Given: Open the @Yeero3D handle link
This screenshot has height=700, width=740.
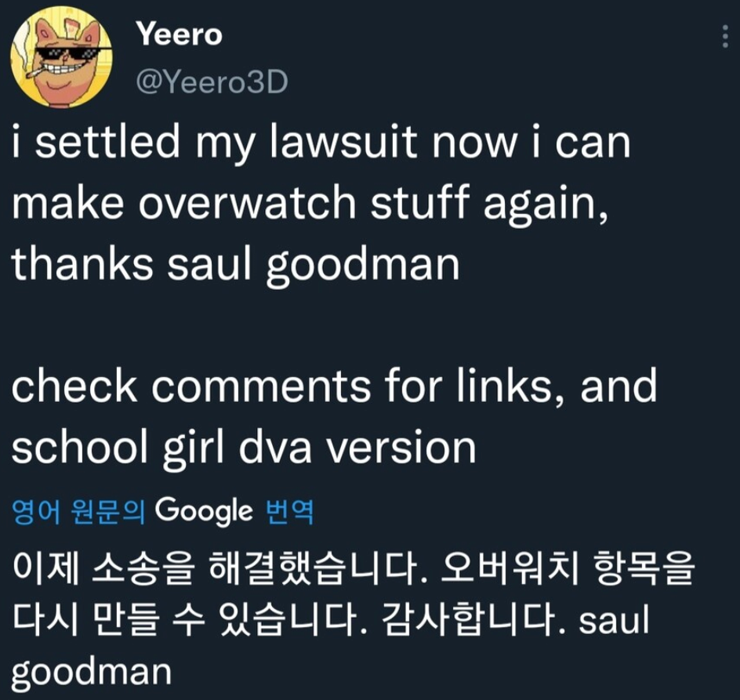Looking at the screenshot, I should pyautogui.click(x=212, y=82).
